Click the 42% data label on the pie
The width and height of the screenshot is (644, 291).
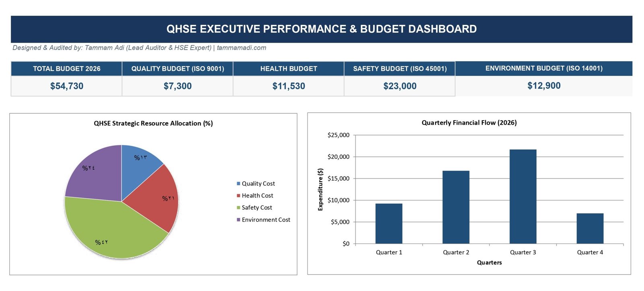(101, 242)
